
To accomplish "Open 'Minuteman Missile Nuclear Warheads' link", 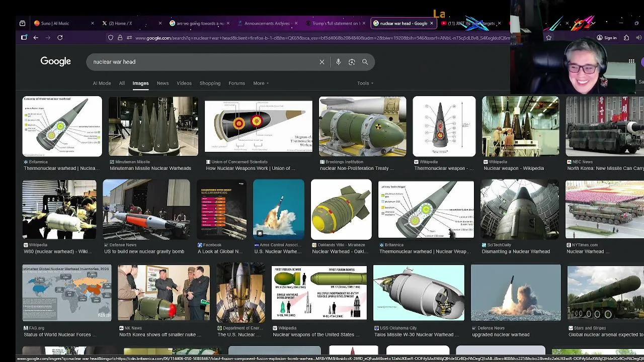I will (x=150, y=168).
